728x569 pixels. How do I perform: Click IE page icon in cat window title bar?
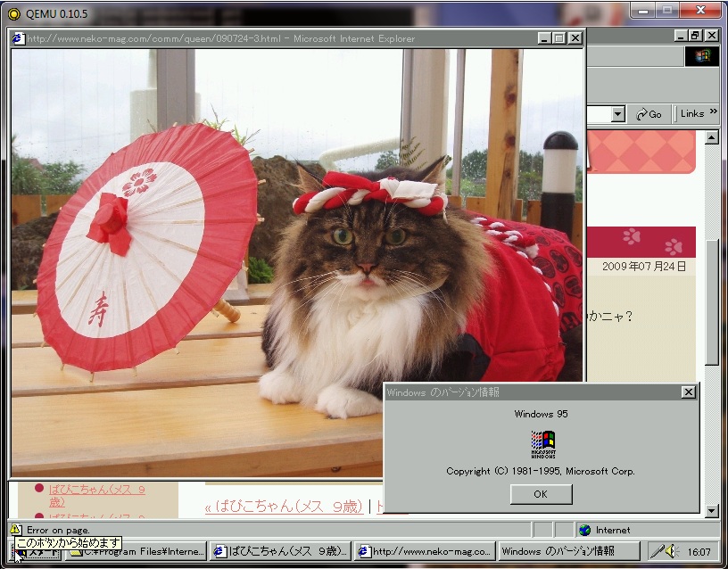click(19, 38)
